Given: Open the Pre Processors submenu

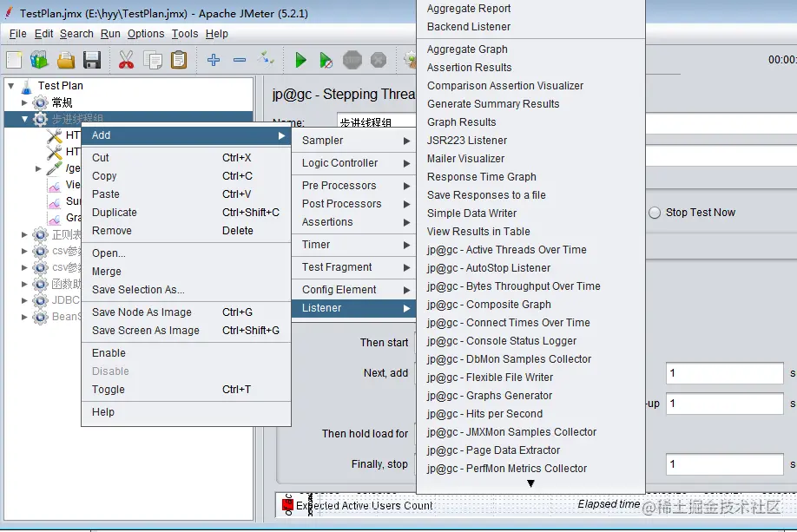Looking at the screenshot, I should click(x=354, y=186).
